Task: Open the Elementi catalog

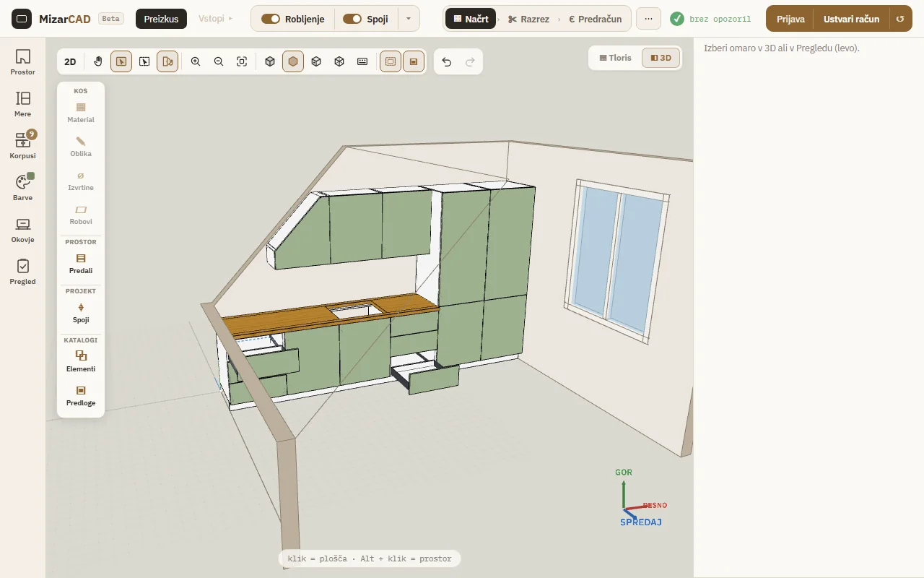Action: (81, 361)
